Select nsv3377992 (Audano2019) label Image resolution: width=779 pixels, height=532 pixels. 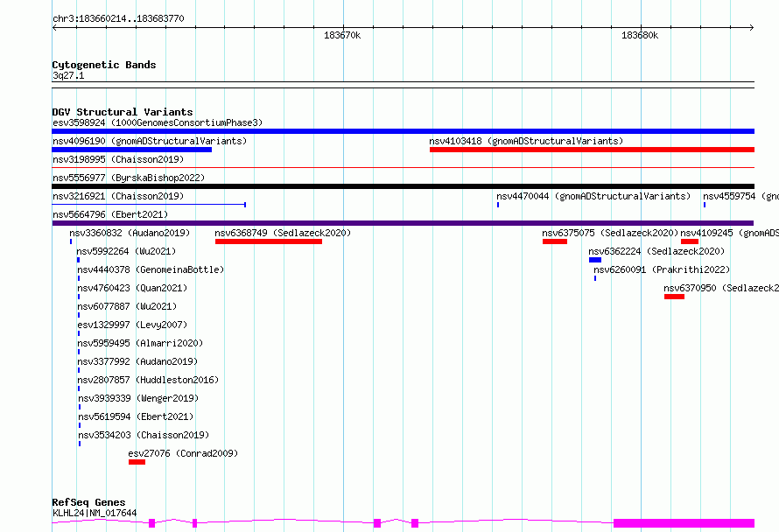(137, 361)
